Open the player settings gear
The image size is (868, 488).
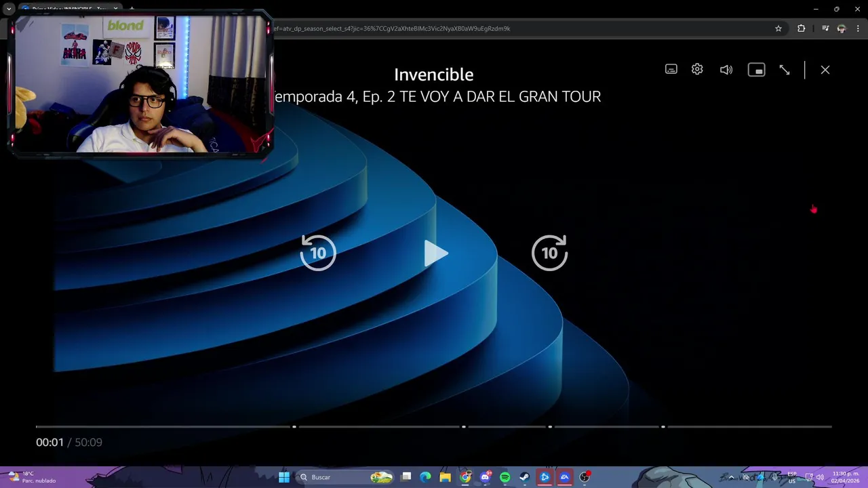tap(697, 69)
